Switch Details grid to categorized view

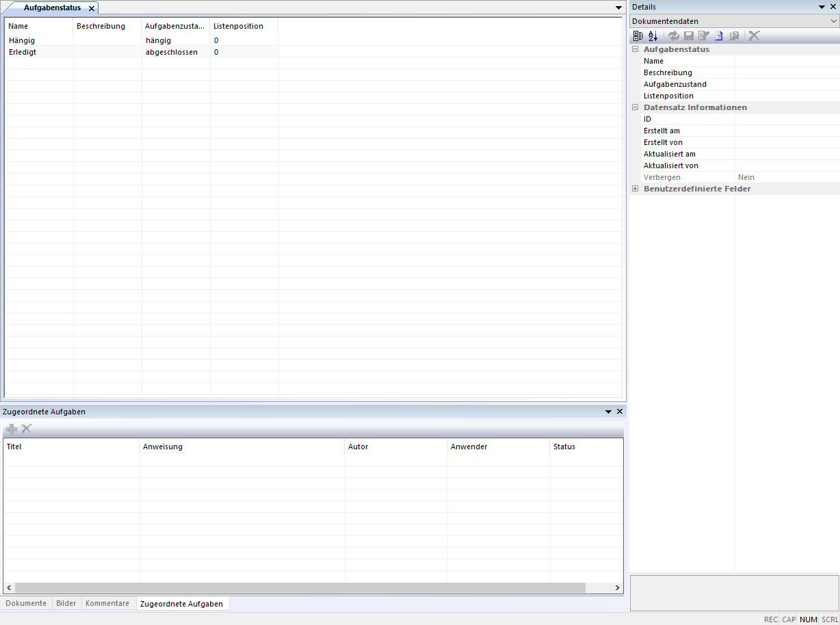[638, 36]
